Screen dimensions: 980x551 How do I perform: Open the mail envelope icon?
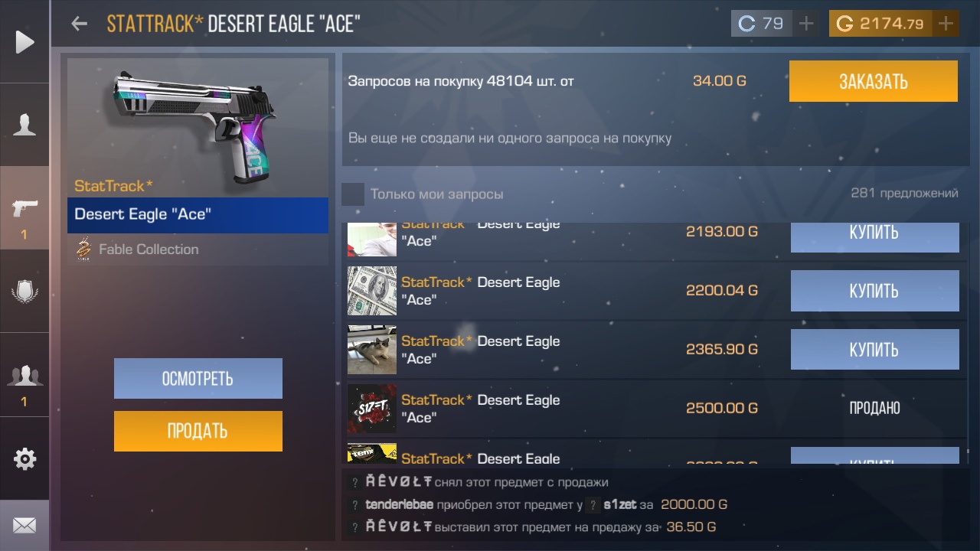coord(24,526)
